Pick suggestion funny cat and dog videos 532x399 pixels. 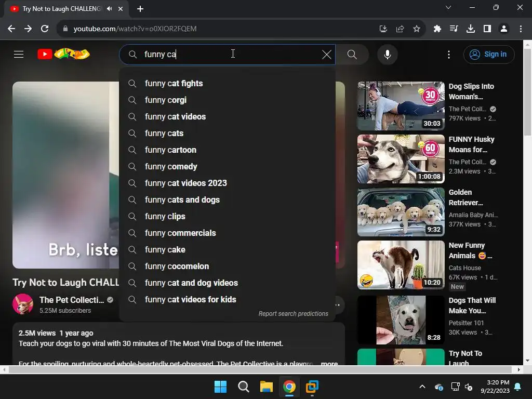tap(228, 283)
